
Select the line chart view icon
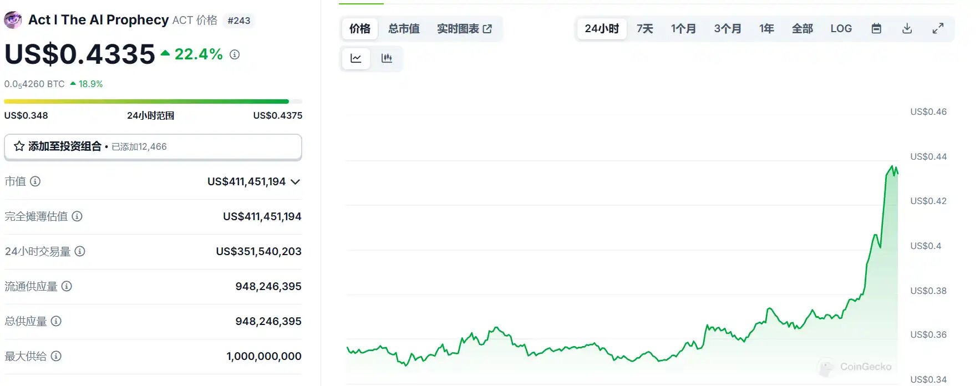coord(356,58)
